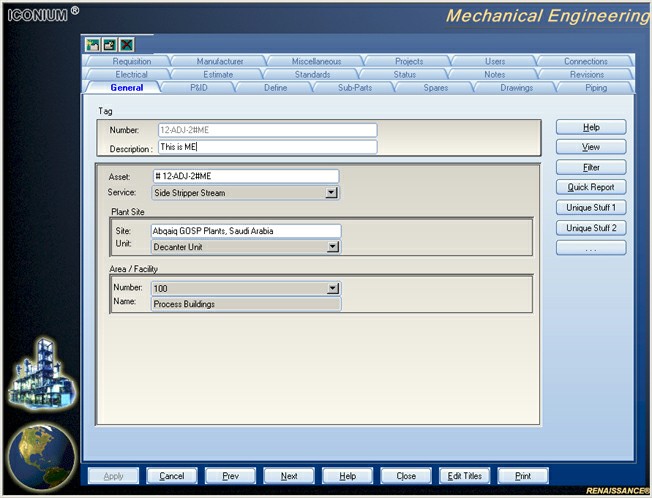Expand the Service dropdown list

[x=331, y=192]
